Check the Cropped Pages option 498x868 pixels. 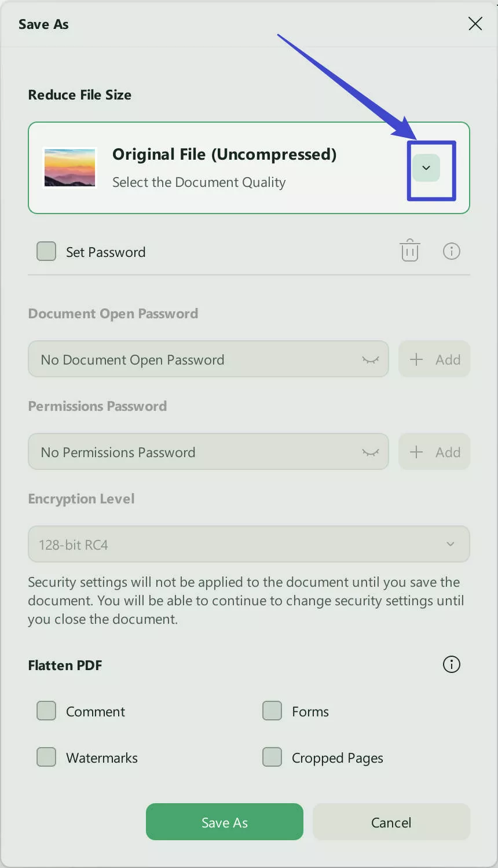pyautogui.click(x=272, y=757)
